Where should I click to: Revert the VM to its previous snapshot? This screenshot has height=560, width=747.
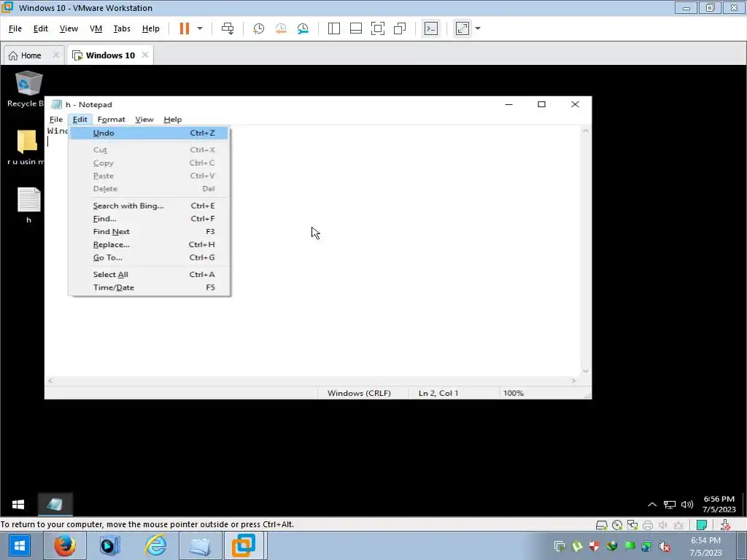click(x=281, y=28)
